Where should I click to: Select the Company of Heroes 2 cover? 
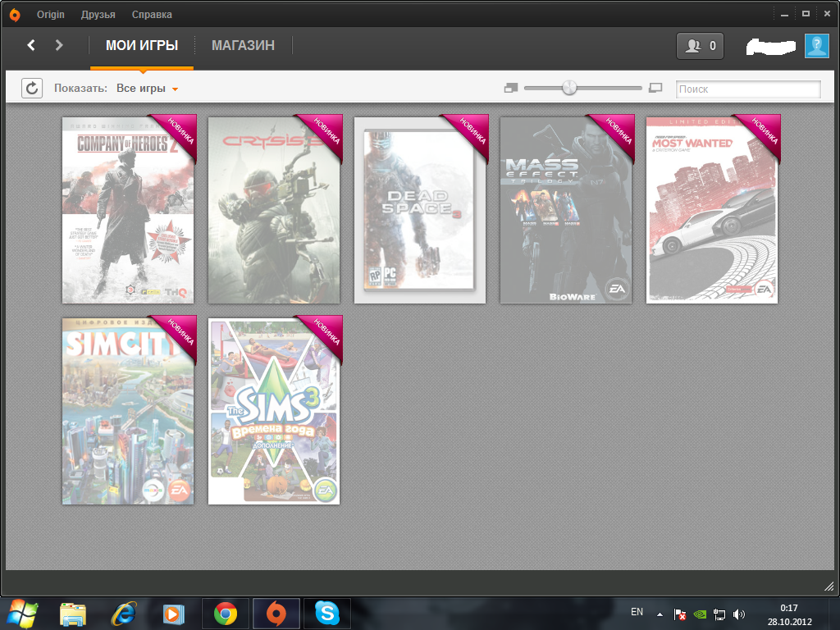(x=128, y=210)
